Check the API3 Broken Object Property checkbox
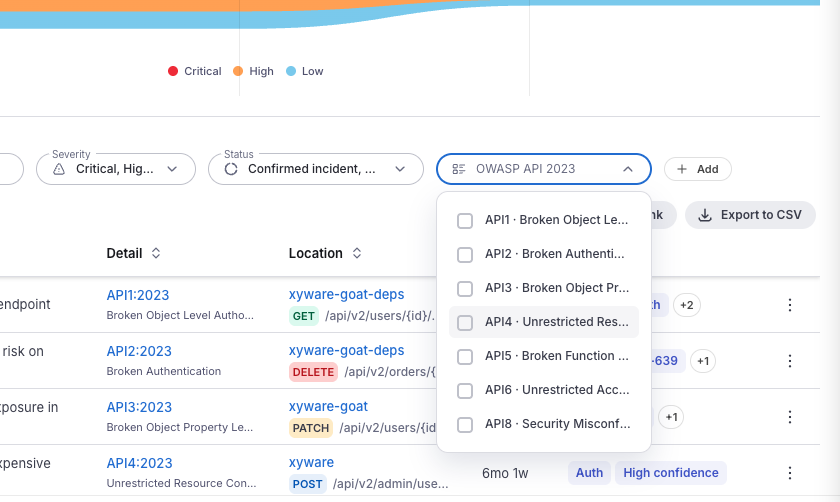 [464, 289]
